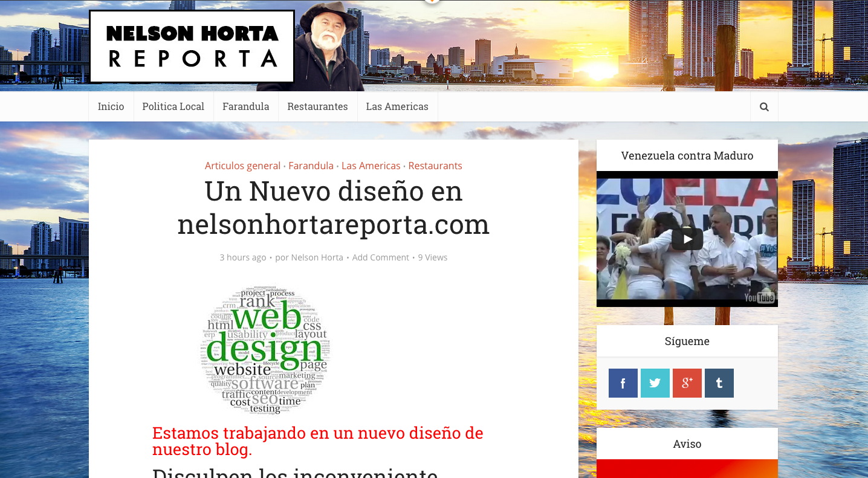Click the Nelson Horta Reporta site logo

(192, 47)
